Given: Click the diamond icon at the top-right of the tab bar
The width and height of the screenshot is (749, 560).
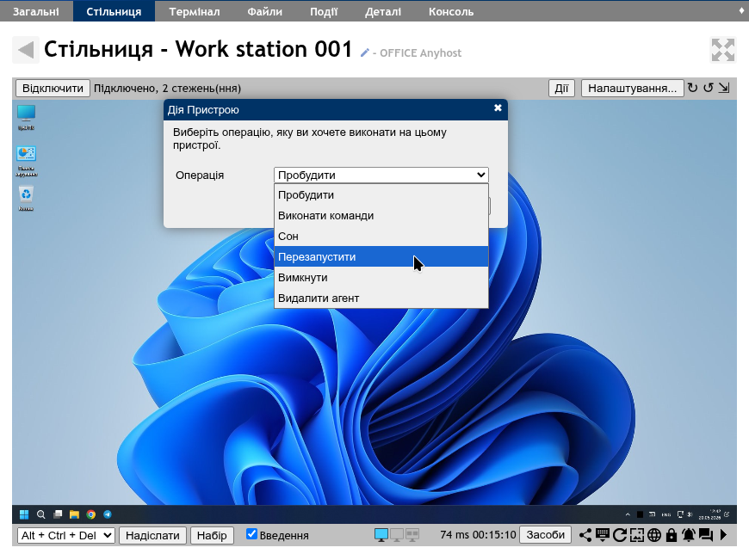Looking at the screenshot, I should pyautogui.click(x=741, y=11).
